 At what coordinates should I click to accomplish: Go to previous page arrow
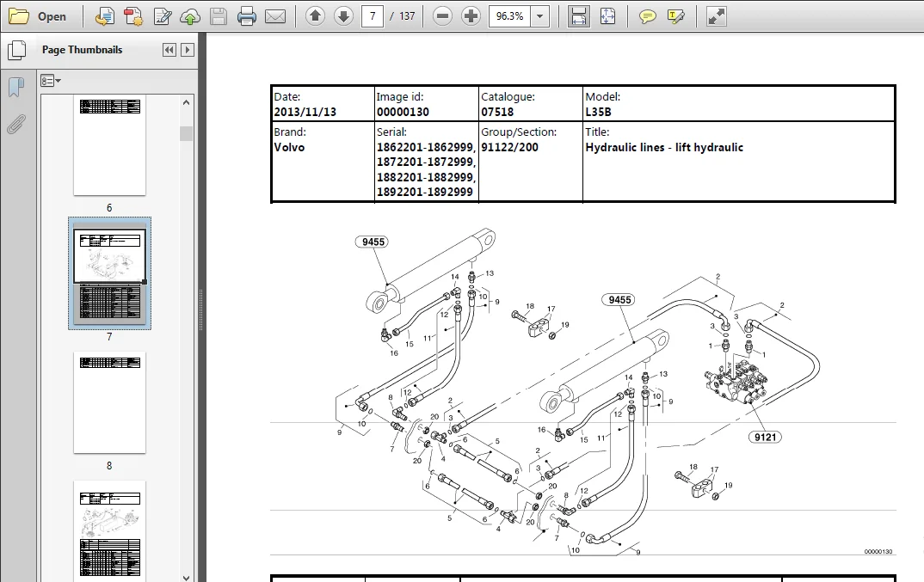[x=315, y=16]
